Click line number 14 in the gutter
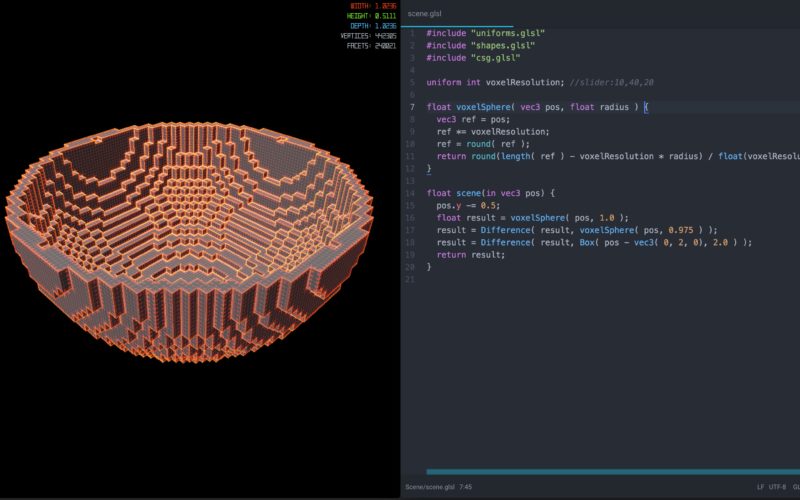 (x=410, y=193)
